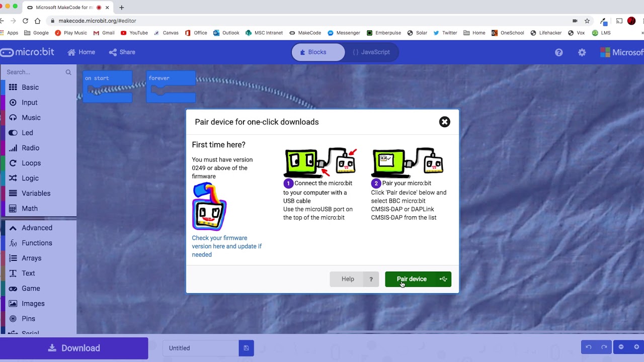Open the MakeCode bookmark

(x=305, y=33)
